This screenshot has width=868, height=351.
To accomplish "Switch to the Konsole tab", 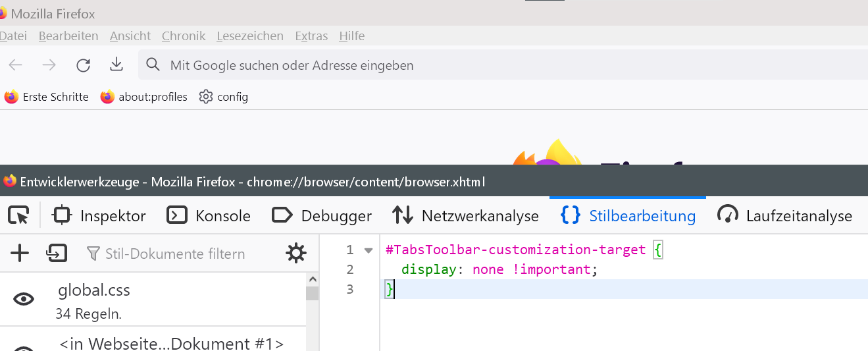I will click(x=209, y=215).
